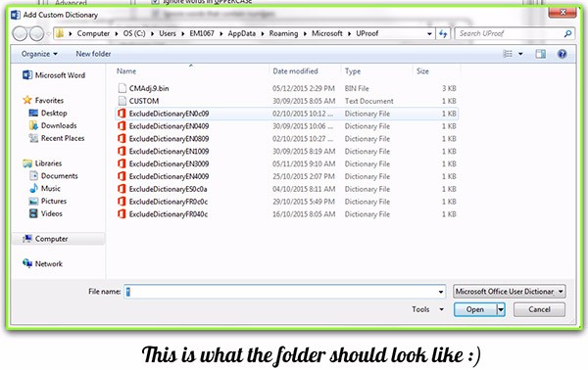Click the 3 KB size cell
Screen dimensions: 588x370
click(x=449, y=88)
